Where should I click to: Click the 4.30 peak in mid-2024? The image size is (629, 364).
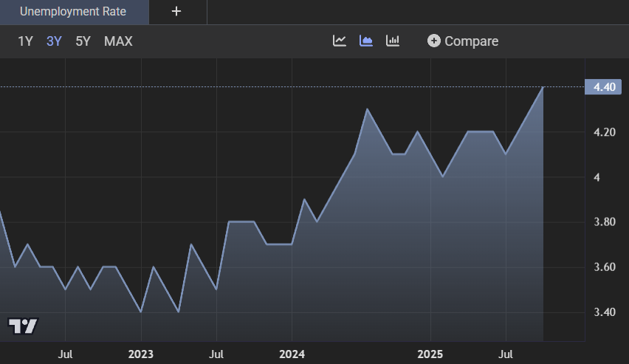368,109
